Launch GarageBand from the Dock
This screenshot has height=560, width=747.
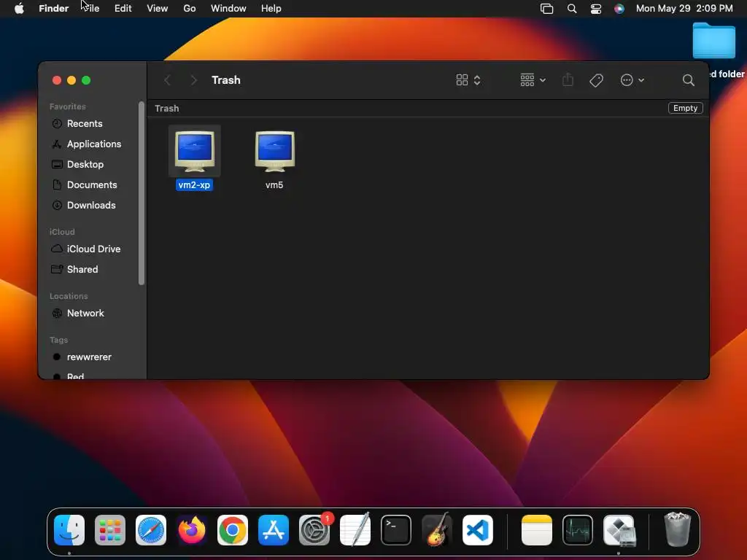[437, 530]
